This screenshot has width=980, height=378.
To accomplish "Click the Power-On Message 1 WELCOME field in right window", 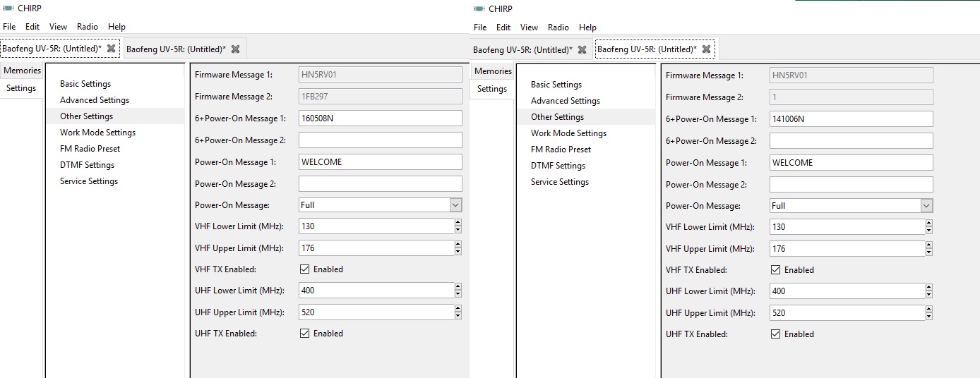I will (x=851, y=163).
